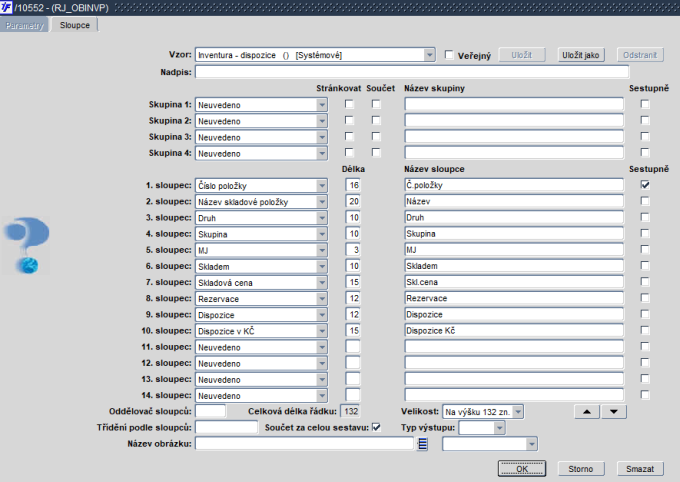Click the Oddělovač sloupců field

click(x=210, y=411)
